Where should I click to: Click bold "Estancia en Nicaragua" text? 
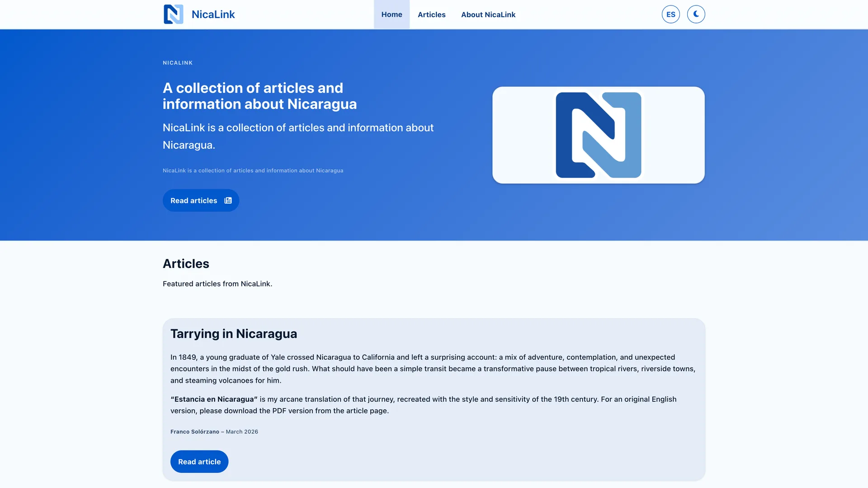[214, 399]
